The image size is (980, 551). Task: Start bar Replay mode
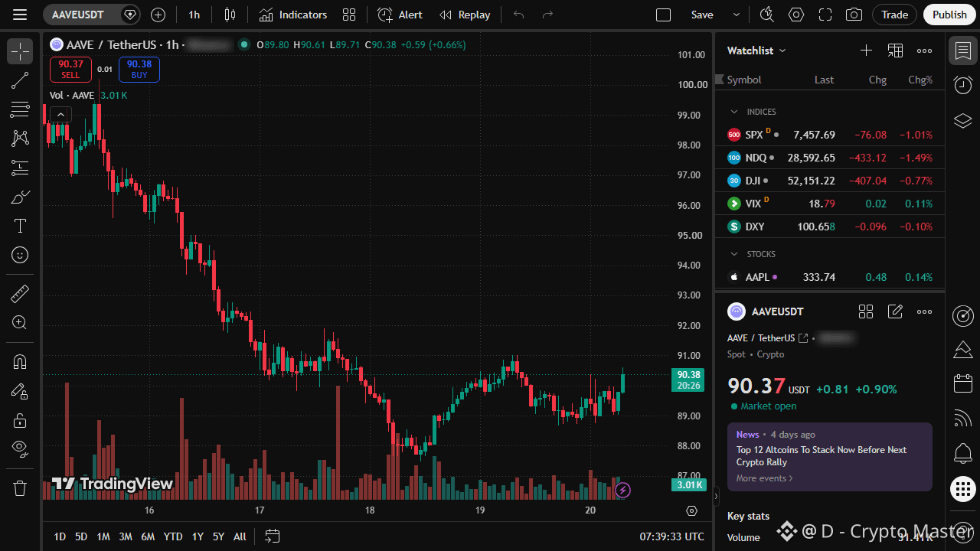click(465, 15)
